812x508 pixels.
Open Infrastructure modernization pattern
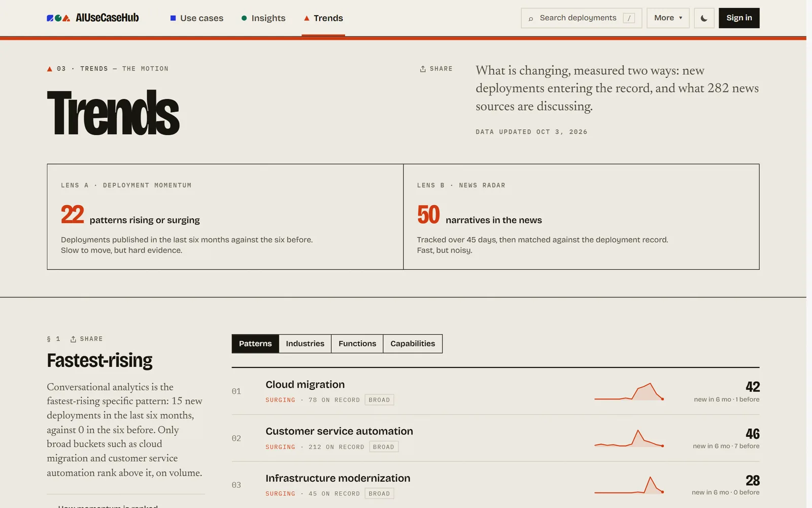coord(337,478)
